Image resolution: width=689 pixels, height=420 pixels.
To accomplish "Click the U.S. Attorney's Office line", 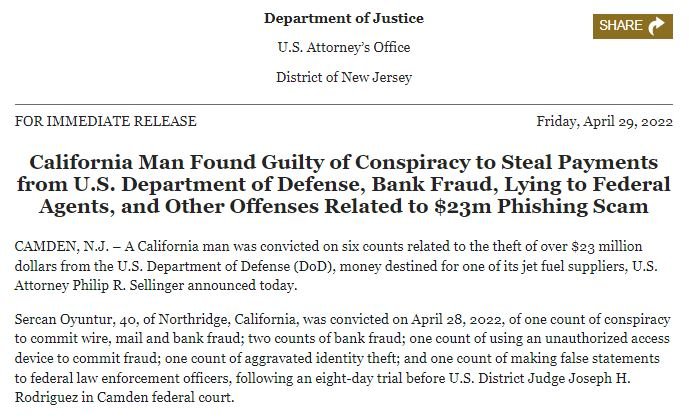I will tap(344, 47).
